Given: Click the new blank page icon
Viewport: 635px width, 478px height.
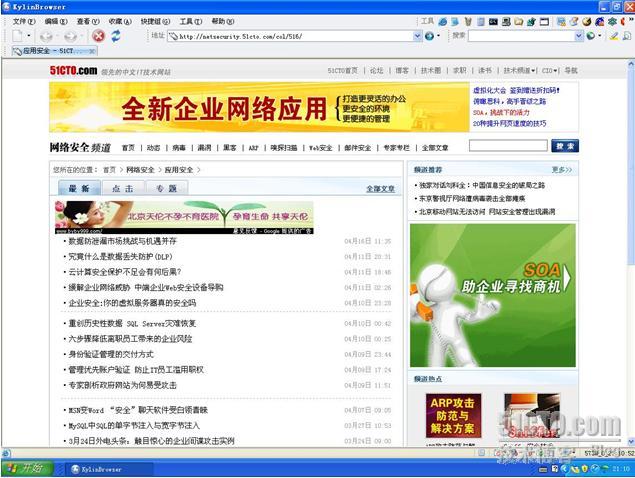Looking at the screenshot, I should (17, 36).
